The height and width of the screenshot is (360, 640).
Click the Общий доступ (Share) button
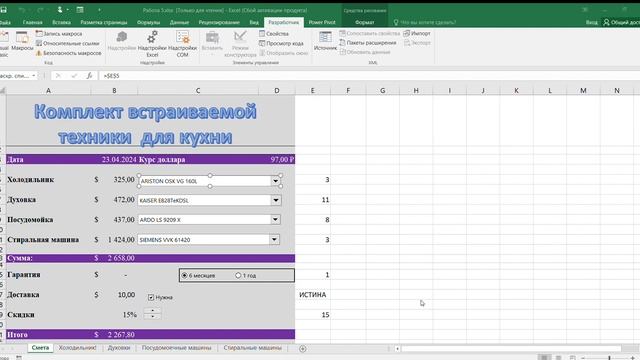tap(621, 22)
